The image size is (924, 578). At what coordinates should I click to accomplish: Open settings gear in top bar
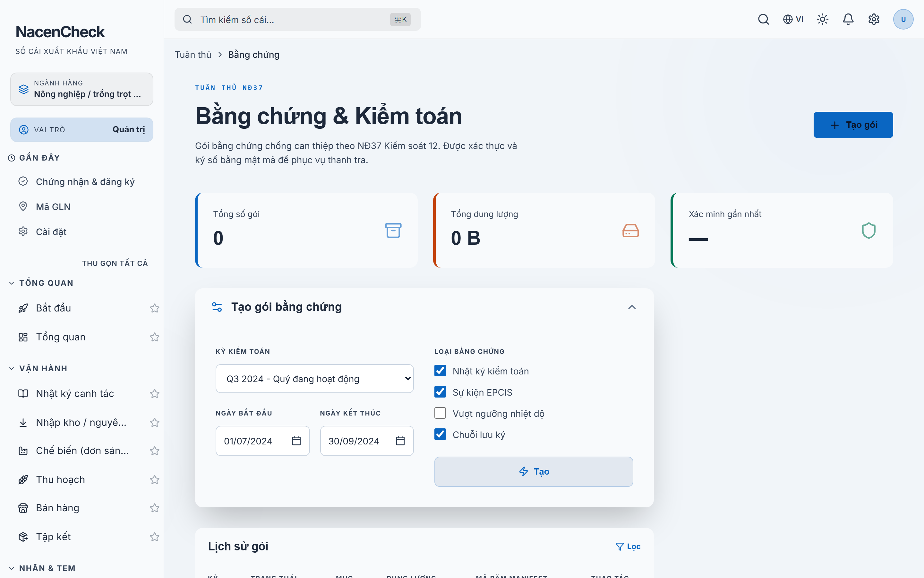point(874,19)
